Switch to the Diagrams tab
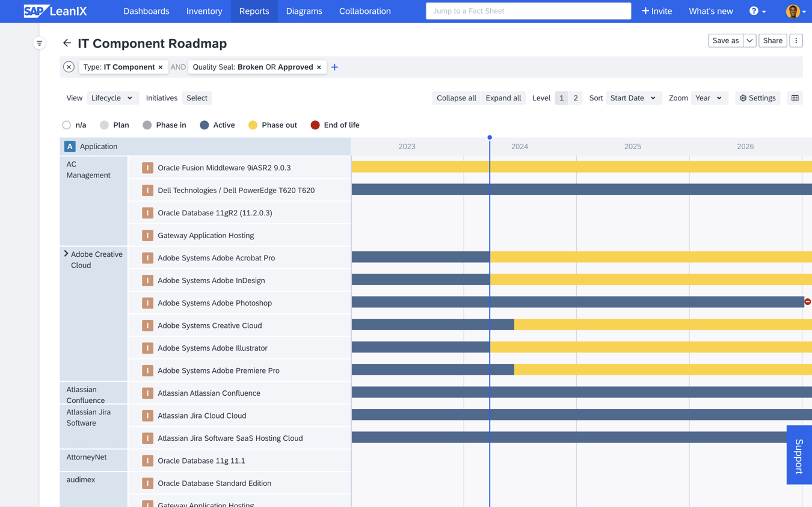Viewport: 812px width, 507px height. pyautogui.click(x=304, y=11)
